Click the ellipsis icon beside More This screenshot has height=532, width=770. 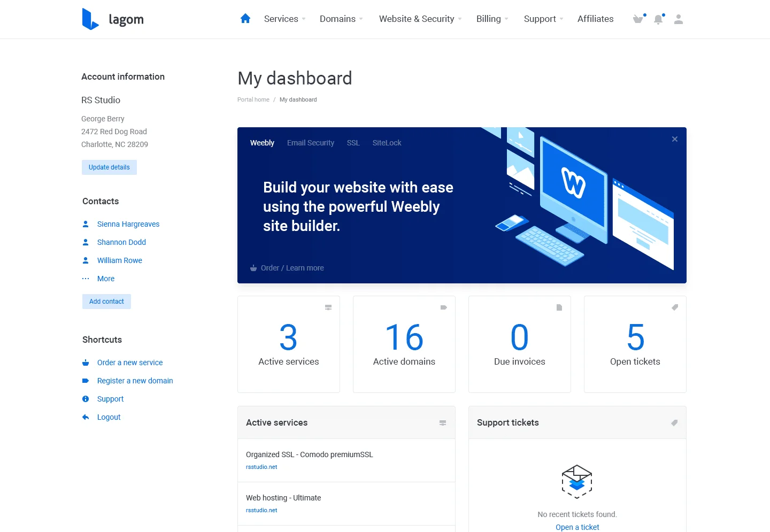(86, 279)
